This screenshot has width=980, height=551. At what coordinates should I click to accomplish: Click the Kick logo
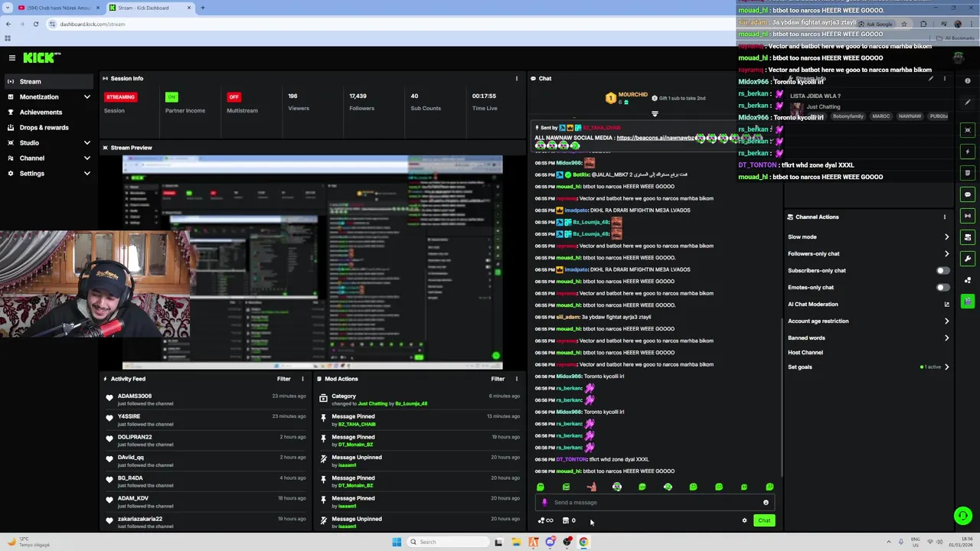pyautogui.click(x=41, y=57)
